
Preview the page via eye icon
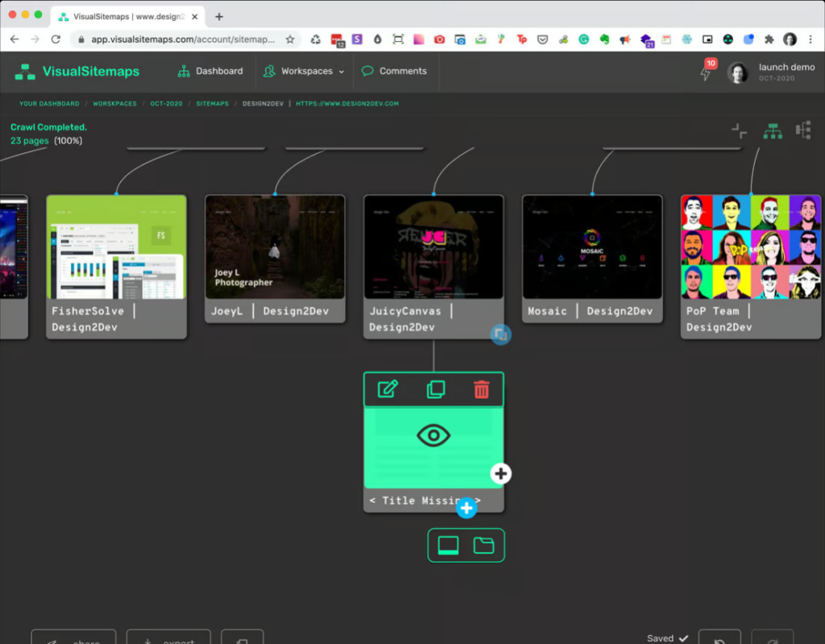[433, 435]
